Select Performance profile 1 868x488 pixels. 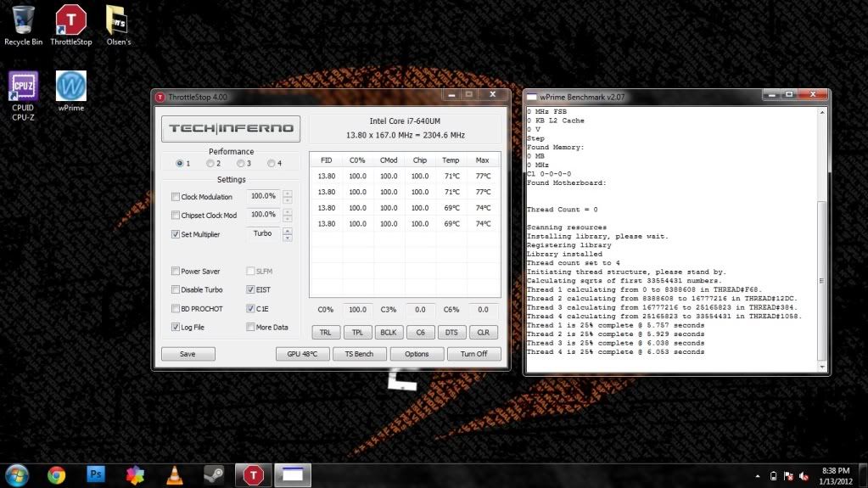click(x=179, y=164)
